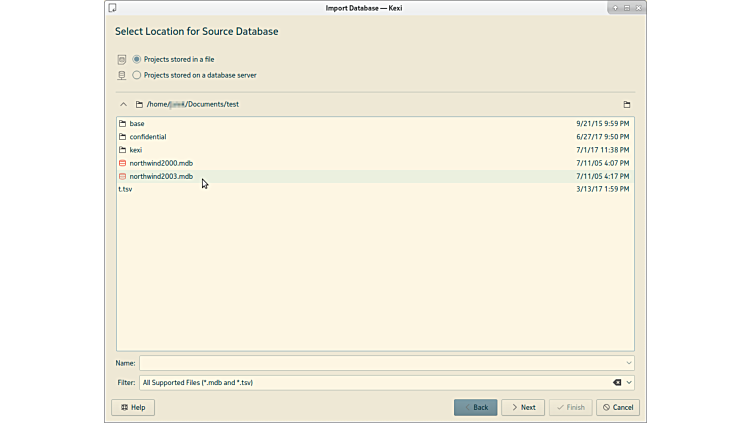Click the file-project icon beside the first radio button

(x=122, y=59)
